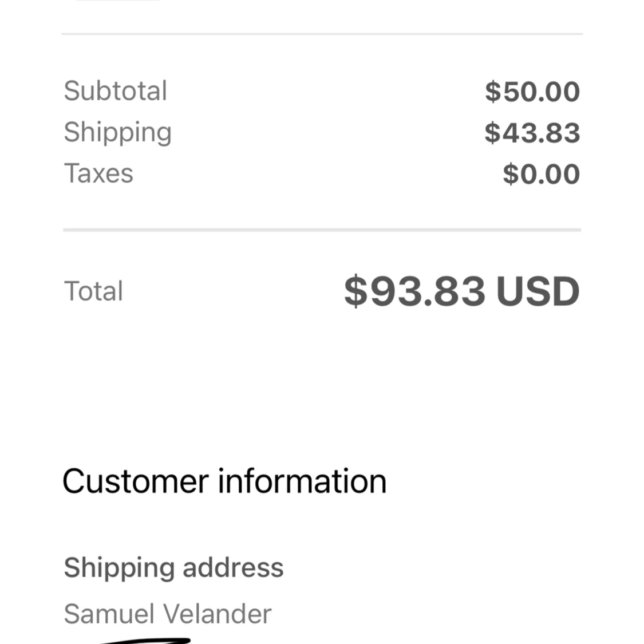Click the USD currency code

[x=538, y=291]
